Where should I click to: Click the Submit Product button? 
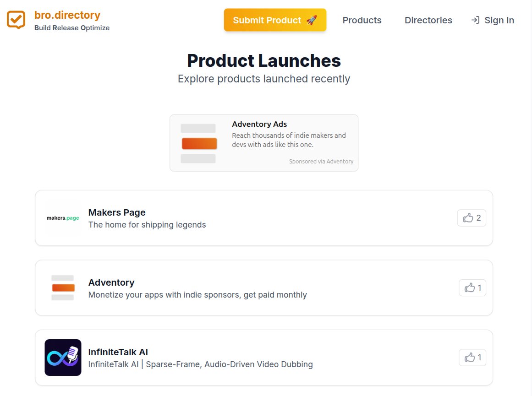pos(275,20)
